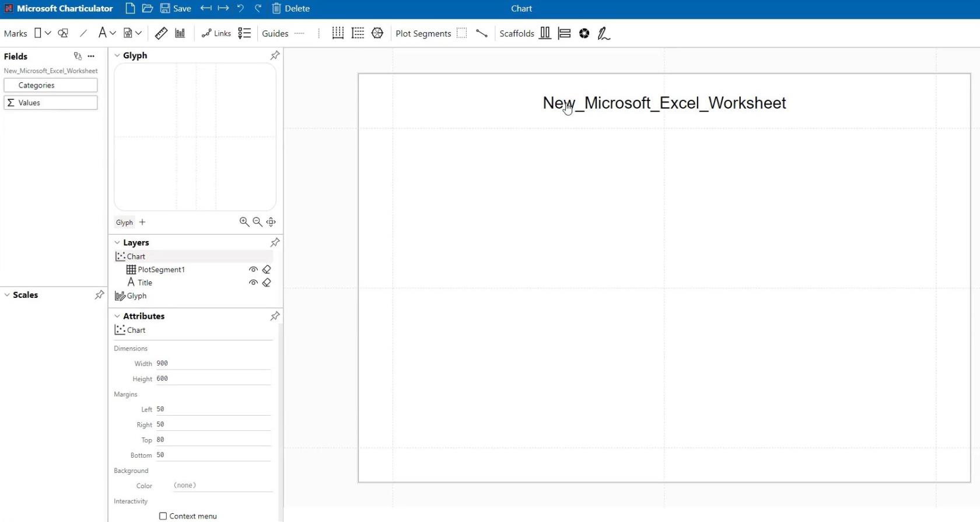The width and height of the screenshot is (980, 522).
Task: Click the Legend tool icon
Action: tap(244, 33)
